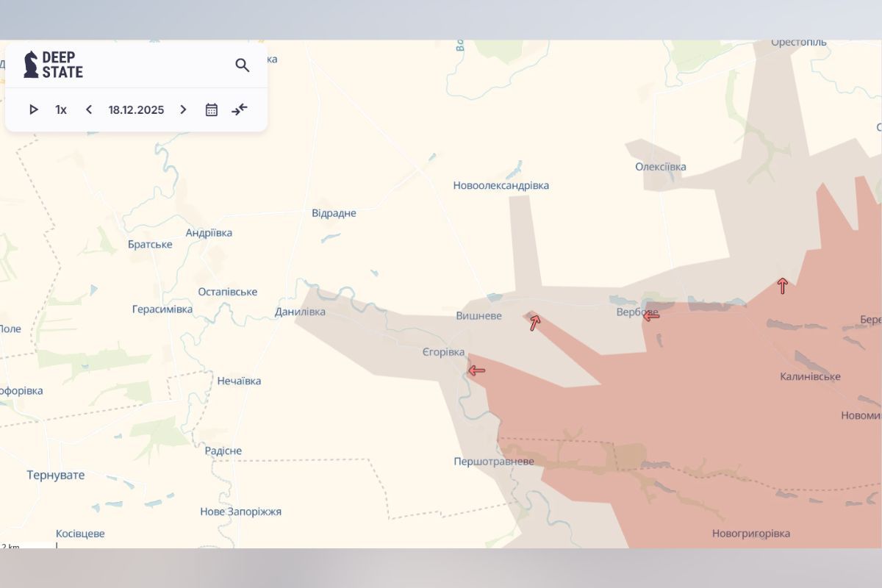Collapse the timeline control panel
The height and width of the screenshot is (588, 882).
(x=240, y=110)
